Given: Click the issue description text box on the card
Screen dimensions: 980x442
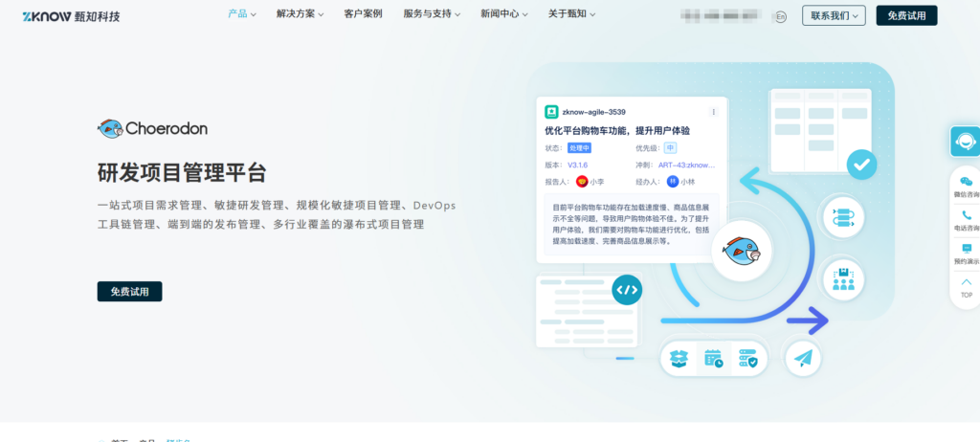Looking at the screenshot, I should coord(632,224).
